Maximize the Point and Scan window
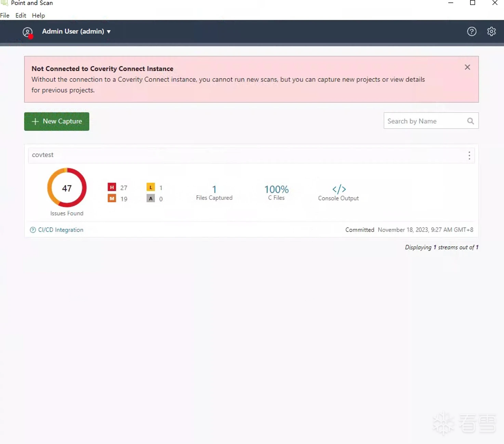The width and height of the screenshot is (504, 444). coord(473,3)
